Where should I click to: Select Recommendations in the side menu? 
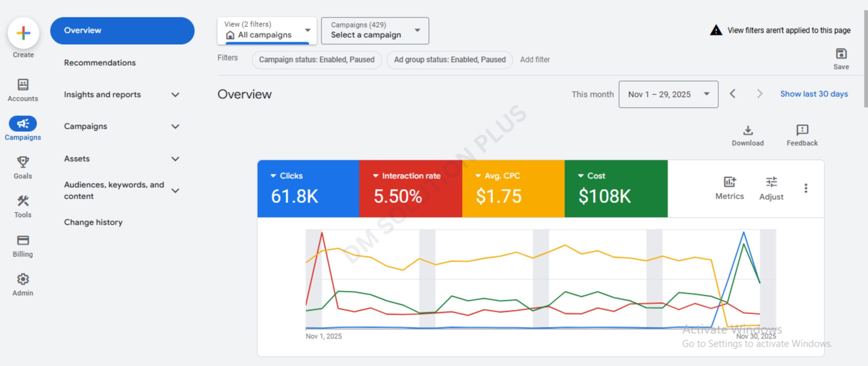100,63
